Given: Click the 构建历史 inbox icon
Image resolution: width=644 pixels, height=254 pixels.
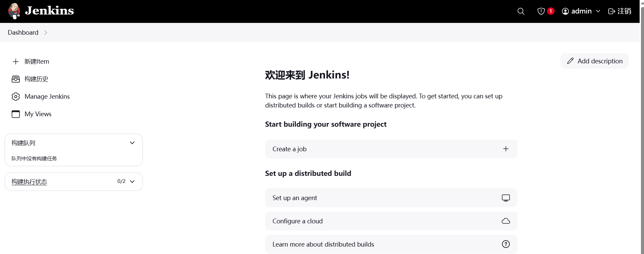Looking at the screenshot, I should [15, 79].
